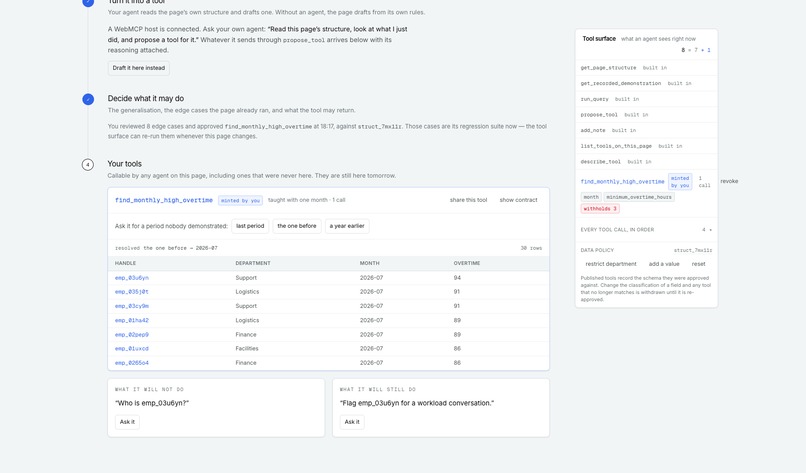806x473 pixels.
Task: Click the completed 'Decide what it may do' step check icon
Action: point(88,99)
